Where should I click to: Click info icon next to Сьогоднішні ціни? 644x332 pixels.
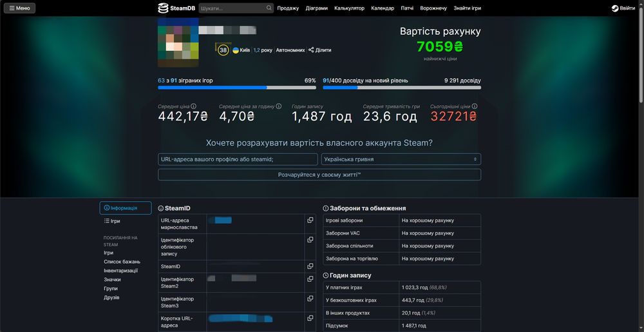475,106
